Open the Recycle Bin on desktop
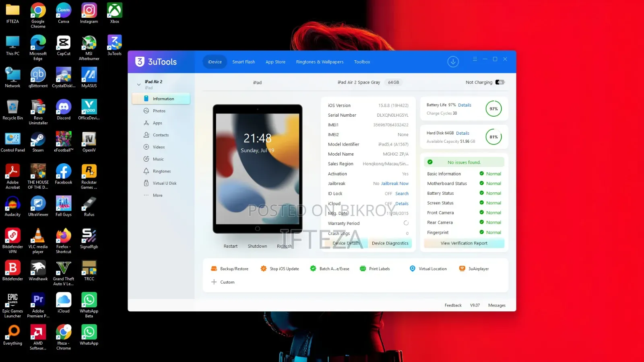644x362 pixels. (x=12, y=110)
